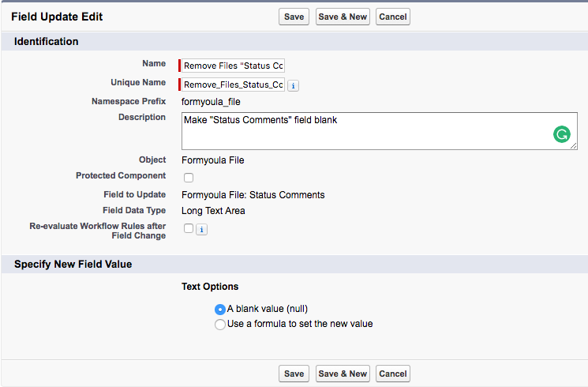Enable Re-evaluate Workflow Rules after Field Change

tap(189, 228)
